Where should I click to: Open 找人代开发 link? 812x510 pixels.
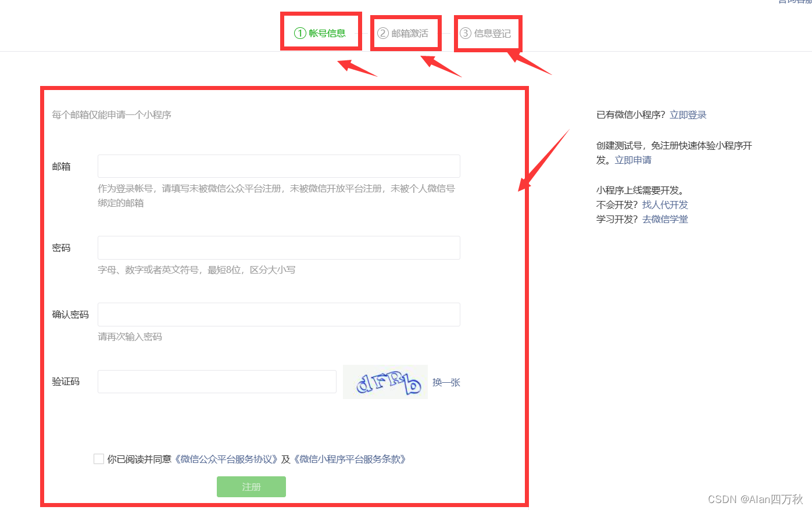pyautogui.click(x=665, y=205)
